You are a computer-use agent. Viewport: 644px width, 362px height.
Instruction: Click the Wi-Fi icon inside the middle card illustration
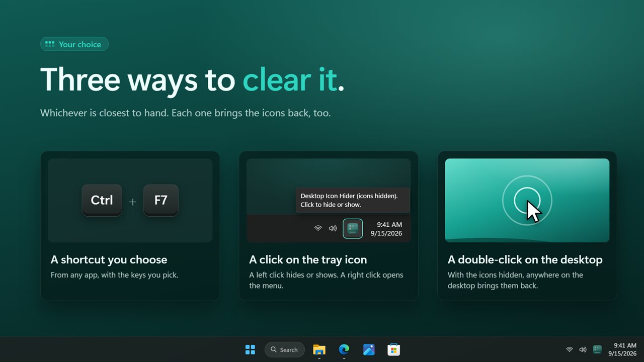[x=318, y=228]
